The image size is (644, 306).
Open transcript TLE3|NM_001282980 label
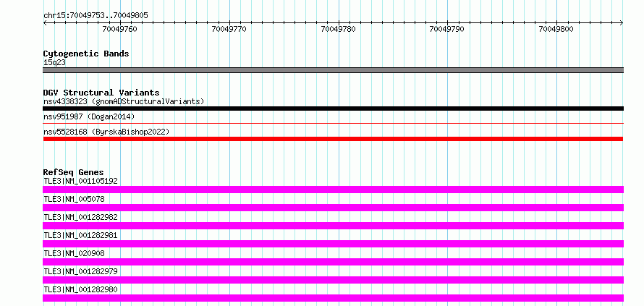(x=80, y=289)
